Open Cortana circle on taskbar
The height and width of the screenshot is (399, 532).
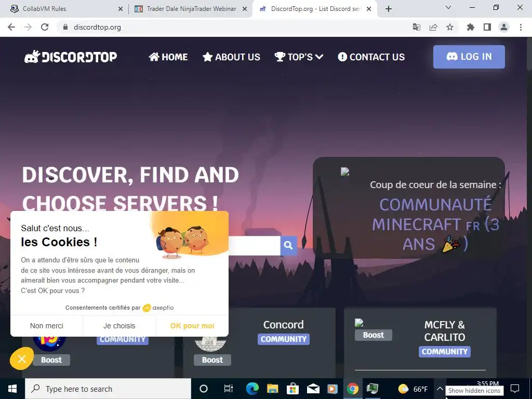click(204, 389)
